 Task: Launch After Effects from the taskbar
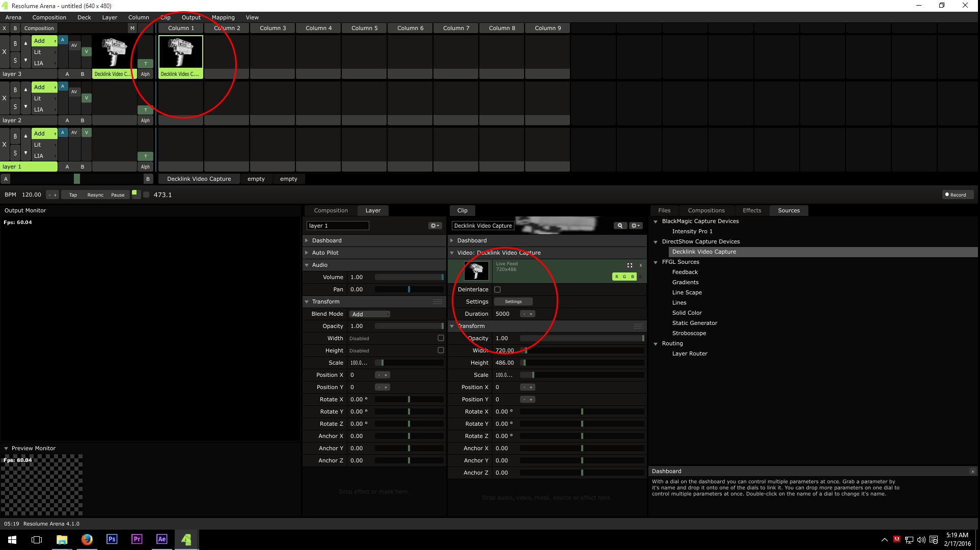pyautogui.click(x=161, y=539)
